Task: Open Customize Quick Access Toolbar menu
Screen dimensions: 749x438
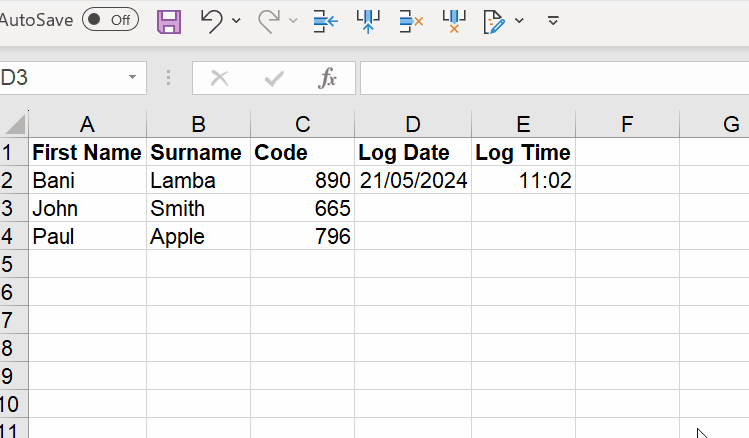Action: pyautogui.click(x=553, y=20)
